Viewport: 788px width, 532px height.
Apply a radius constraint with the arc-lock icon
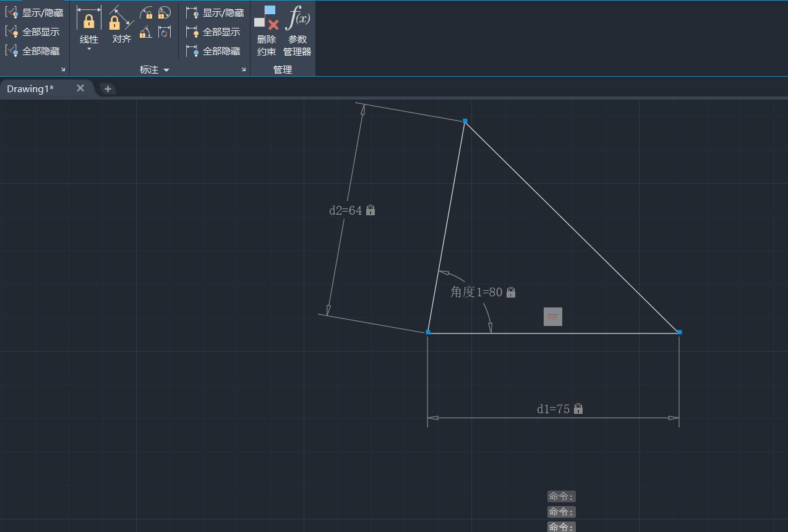pyautogui.click(x=147, y=12)
